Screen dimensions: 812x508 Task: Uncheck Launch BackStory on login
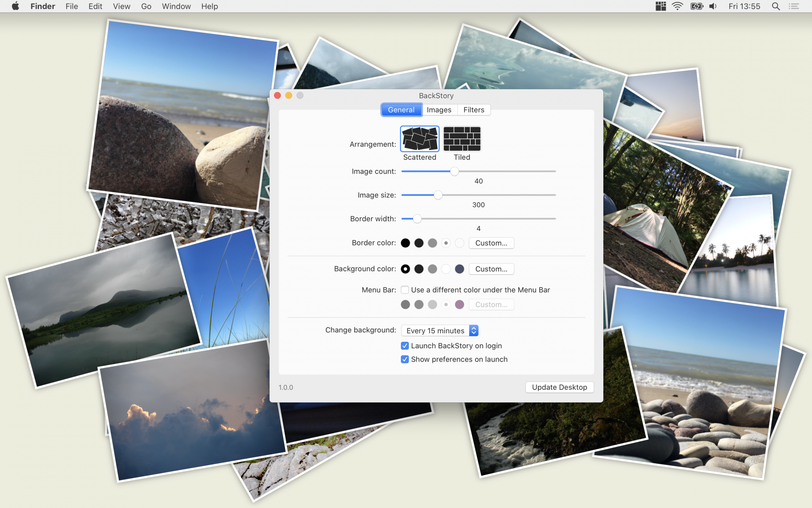point(405,346)
